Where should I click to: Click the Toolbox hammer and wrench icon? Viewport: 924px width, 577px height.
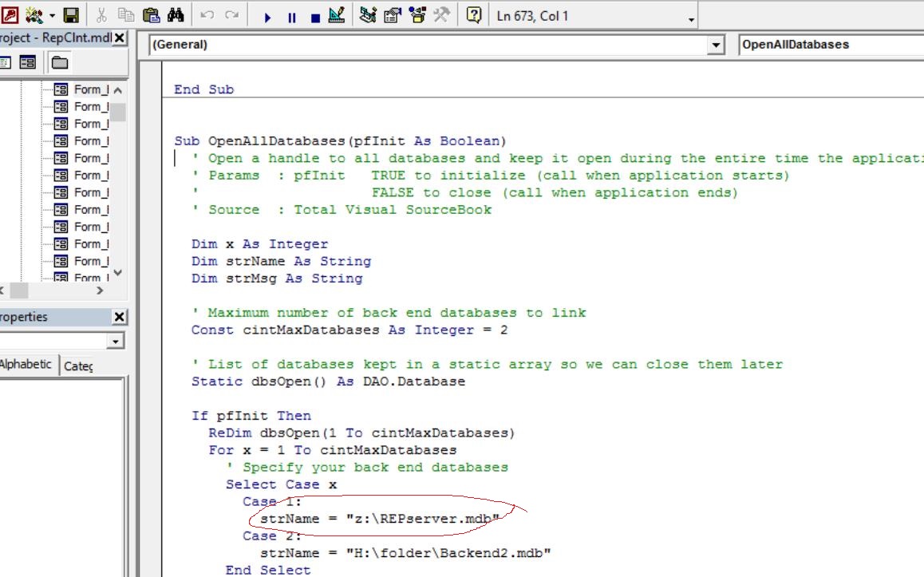pyautogui.click(x=442, y=15)
